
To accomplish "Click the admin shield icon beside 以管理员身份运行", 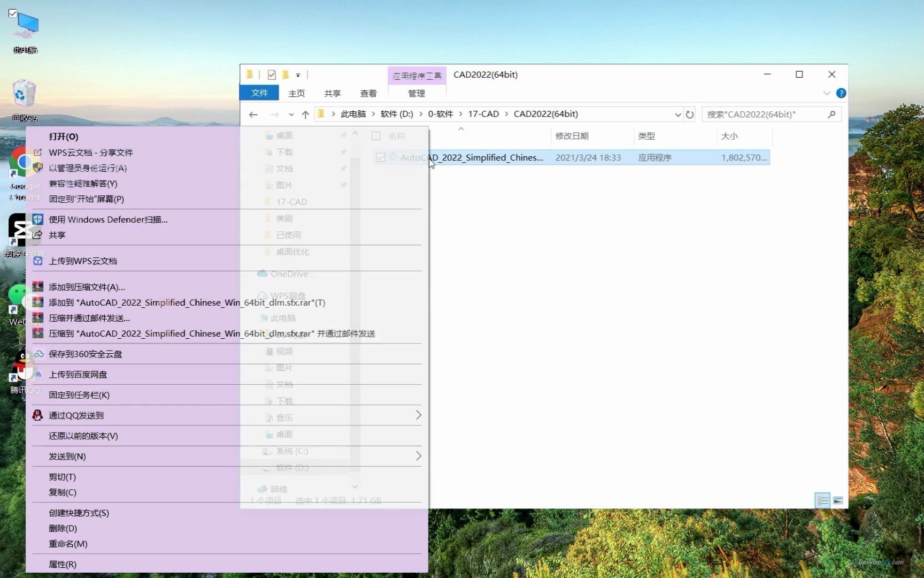I will [37, 168].
